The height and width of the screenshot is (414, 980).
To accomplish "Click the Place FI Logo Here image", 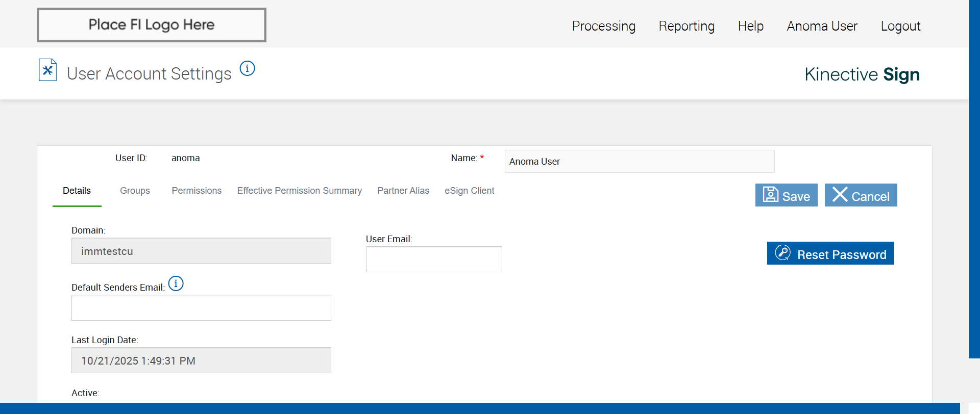I will click(x=152, y=25).
